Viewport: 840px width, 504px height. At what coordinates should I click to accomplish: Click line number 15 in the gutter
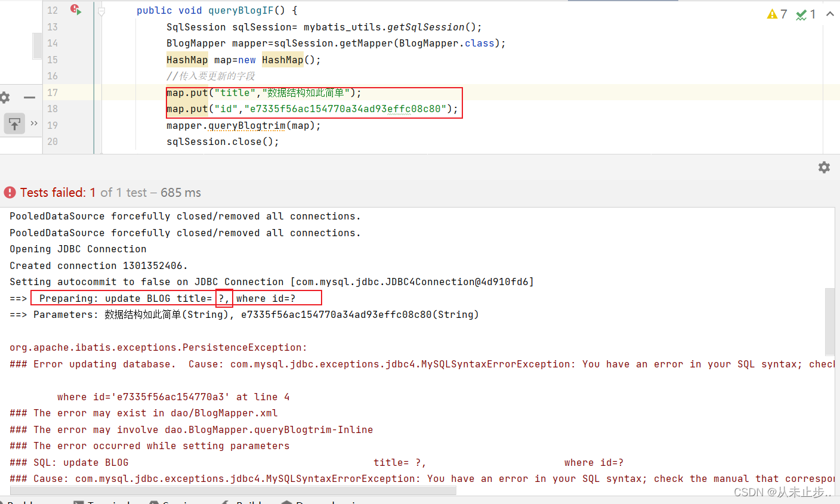[52, 60]
